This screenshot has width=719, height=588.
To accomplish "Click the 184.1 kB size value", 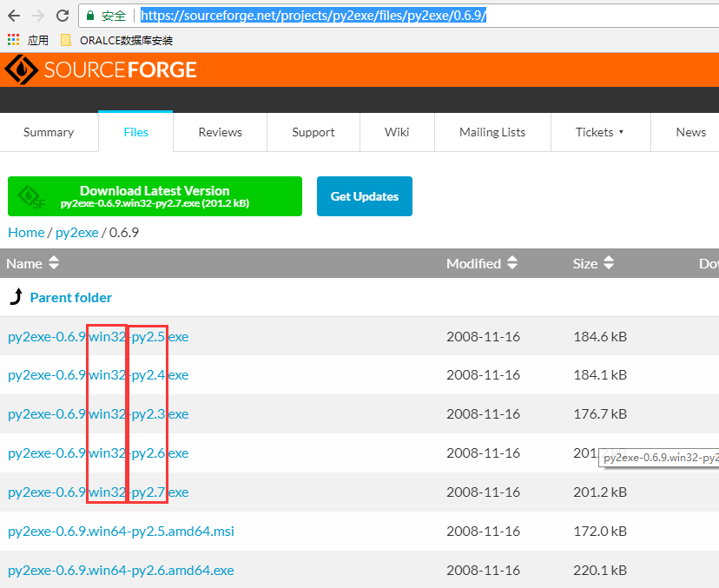I will tap(600, 375).
